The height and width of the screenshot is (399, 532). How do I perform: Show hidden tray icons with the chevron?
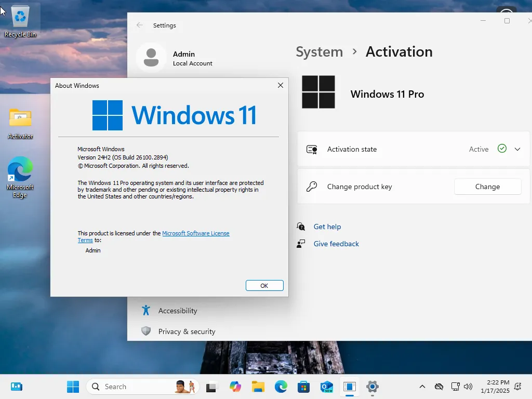[x=422, y=387]
